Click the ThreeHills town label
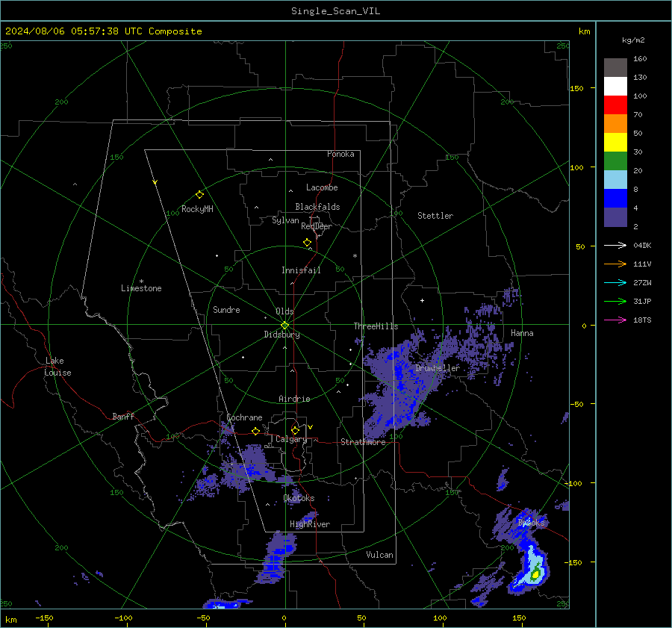Image resolution: width=672 pixels, height=628 pixels. 376,326
